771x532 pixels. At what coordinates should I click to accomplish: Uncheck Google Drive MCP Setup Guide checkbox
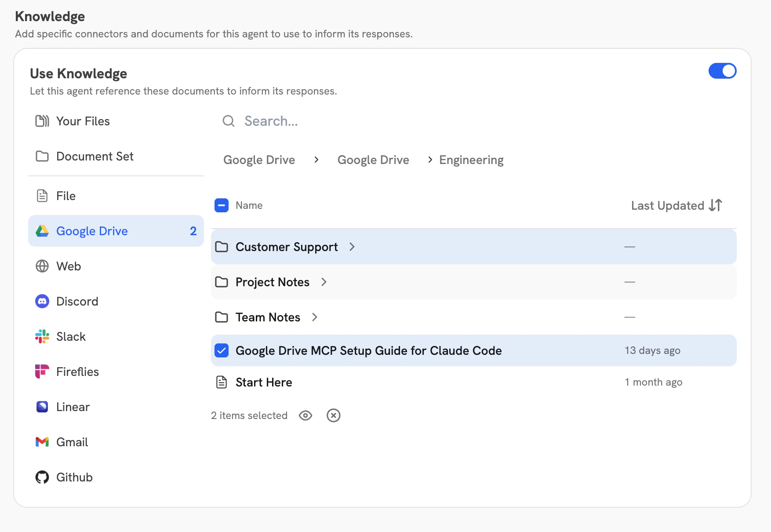(x=222, y=350)
